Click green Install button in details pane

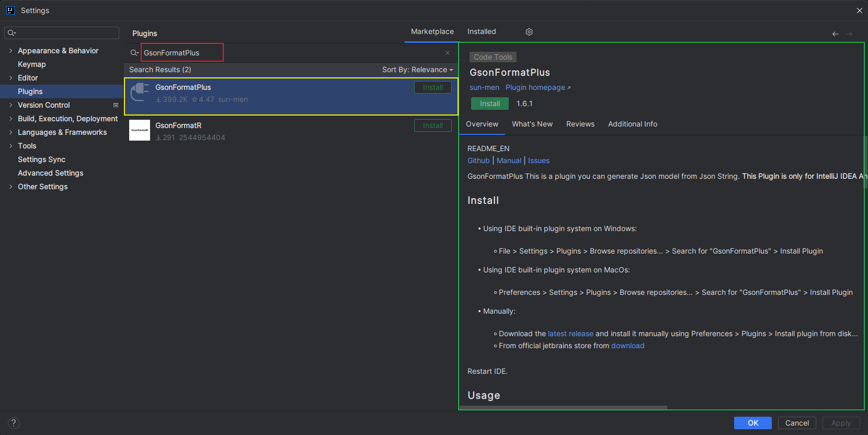click(490, 104)
